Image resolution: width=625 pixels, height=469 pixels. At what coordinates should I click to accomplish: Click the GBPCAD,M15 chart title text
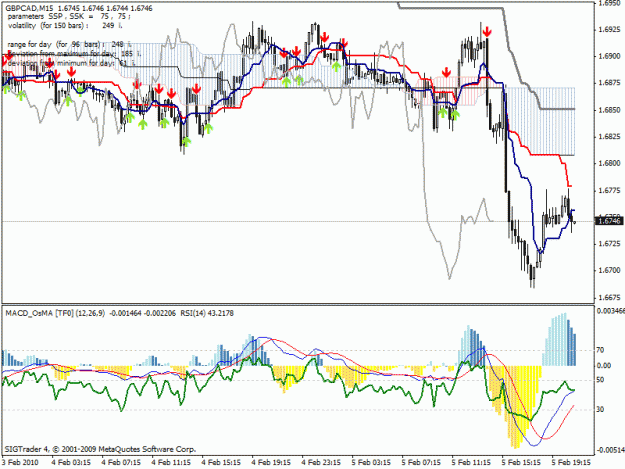tap(28, 8)
